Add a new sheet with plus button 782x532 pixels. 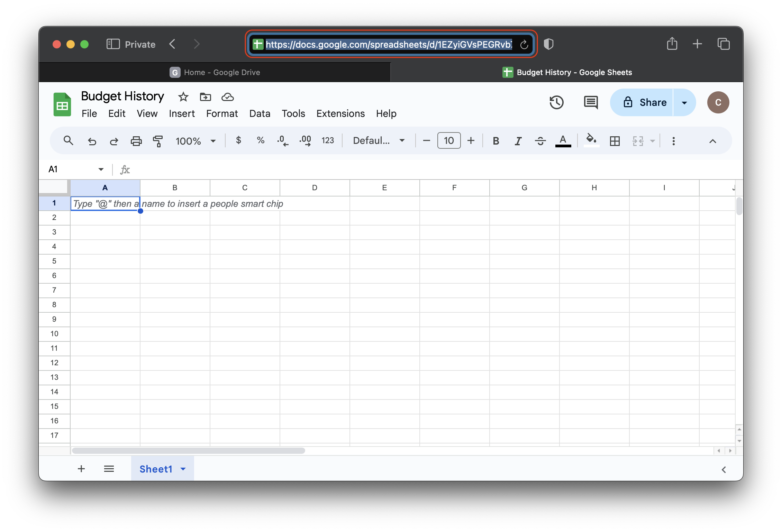(x=81, y=469)
